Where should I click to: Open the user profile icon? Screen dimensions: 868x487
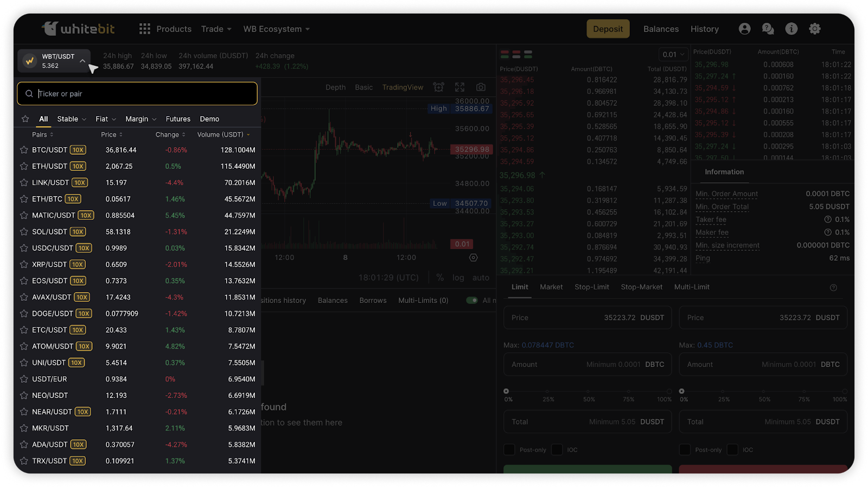[x=744, y=29]
